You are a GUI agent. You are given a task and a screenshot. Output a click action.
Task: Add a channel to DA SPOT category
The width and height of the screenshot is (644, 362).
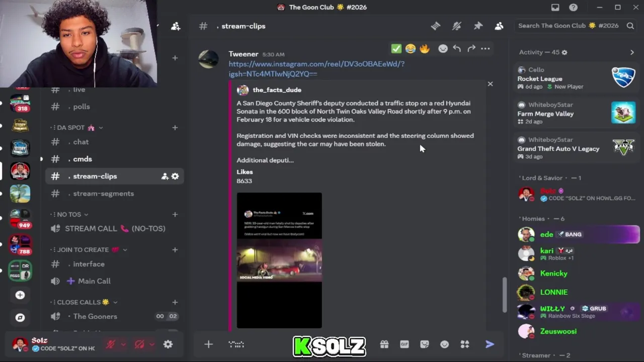tap(175, 128)
